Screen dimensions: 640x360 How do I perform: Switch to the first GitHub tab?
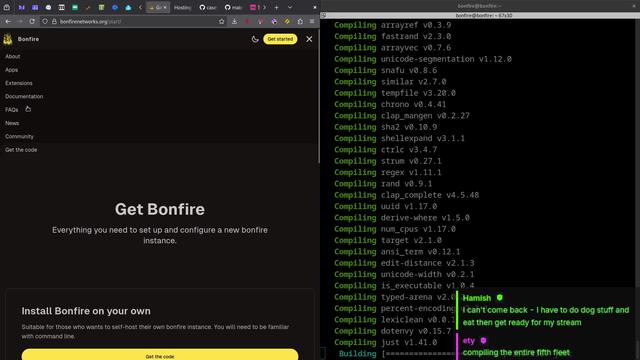click(x=208, y=7)
